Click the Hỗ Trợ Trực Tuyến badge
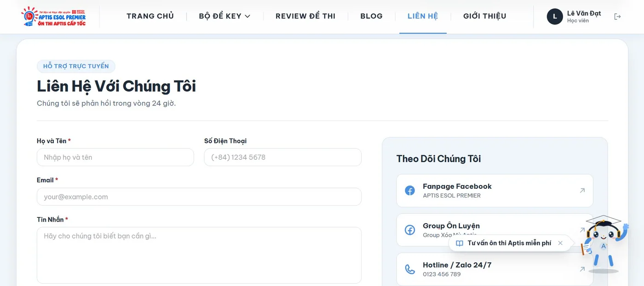The image size is (644, 286). coord(76,66)
